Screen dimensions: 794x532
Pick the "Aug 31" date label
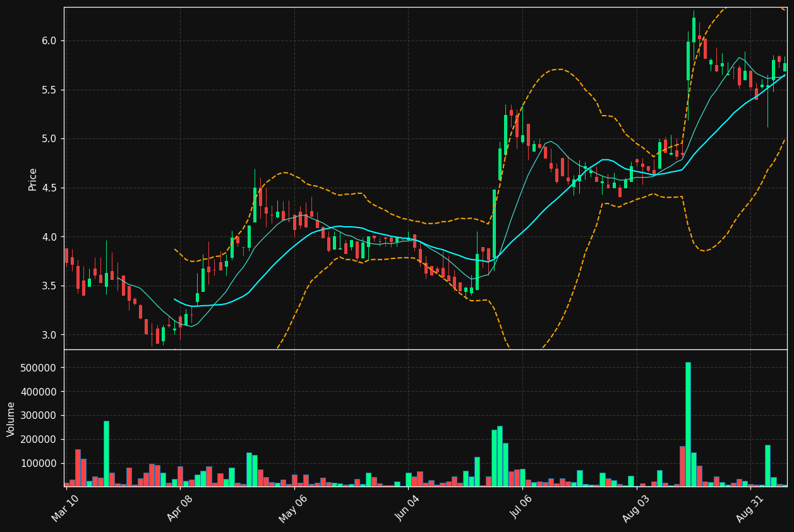coord(750,509)
